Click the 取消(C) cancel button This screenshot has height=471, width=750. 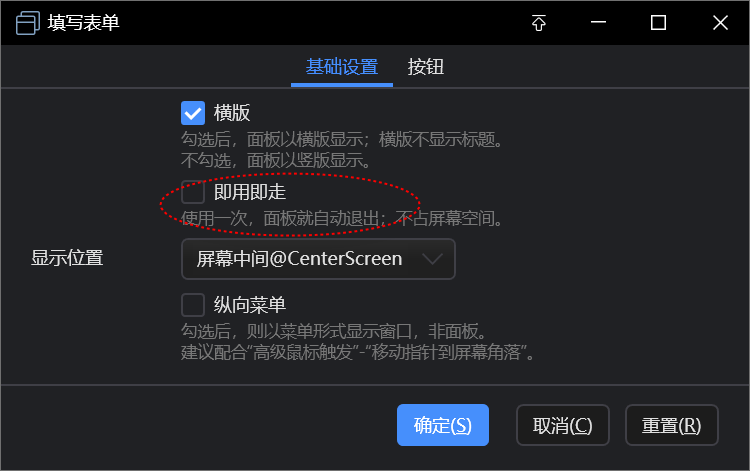click(562, 425)
